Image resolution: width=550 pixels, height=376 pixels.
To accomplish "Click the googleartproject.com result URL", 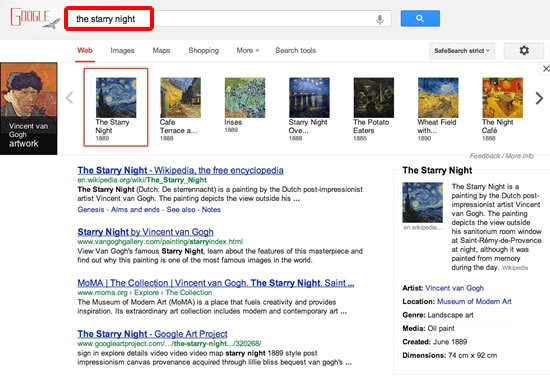I will coord(169,343).
